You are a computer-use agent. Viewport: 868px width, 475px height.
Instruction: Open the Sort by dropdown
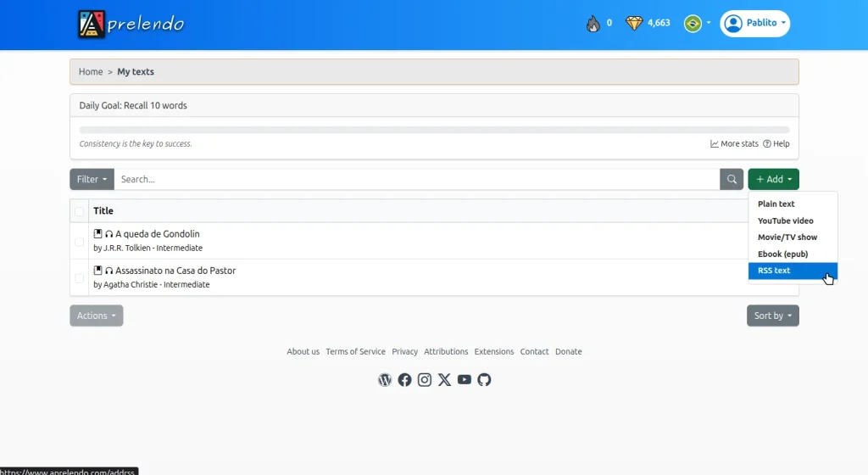772,316
